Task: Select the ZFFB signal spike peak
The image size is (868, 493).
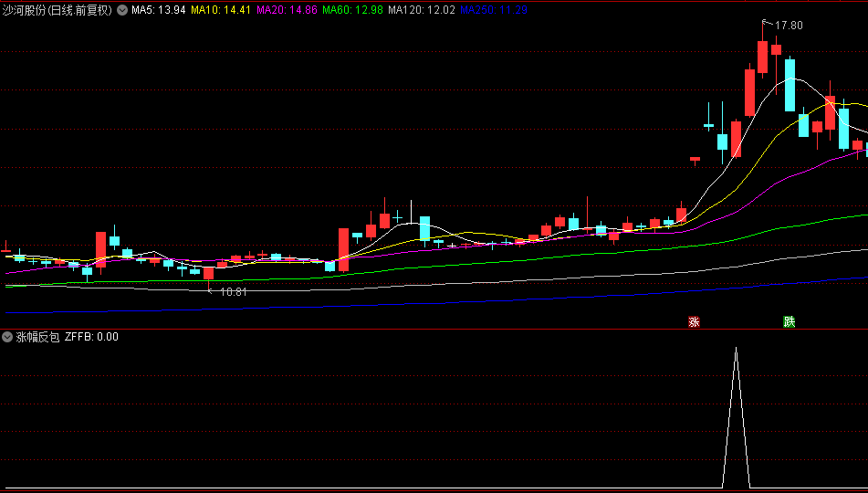Action: [x=736, y=349]
